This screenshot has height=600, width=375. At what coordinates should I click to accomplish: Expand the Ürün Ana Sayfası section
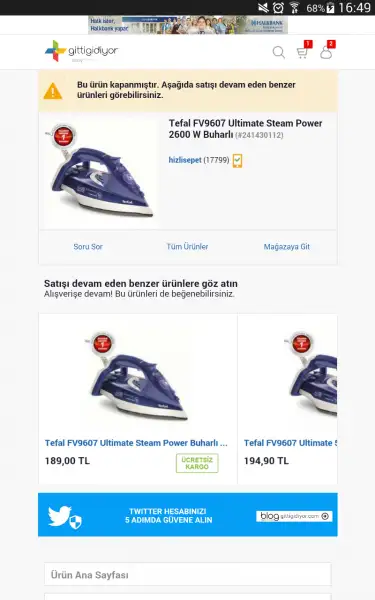188,574
